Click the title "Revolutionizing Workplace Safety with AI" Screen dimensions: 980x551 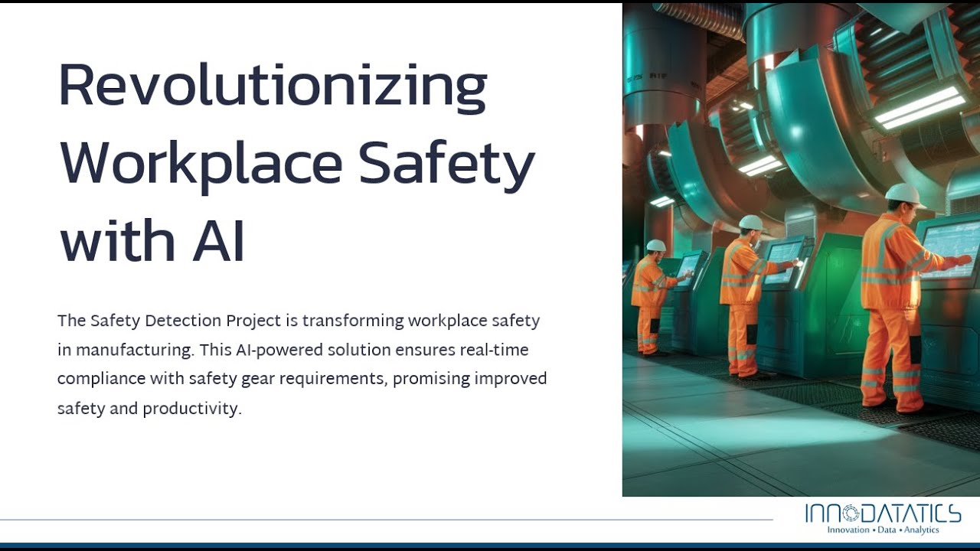[296, 164]
